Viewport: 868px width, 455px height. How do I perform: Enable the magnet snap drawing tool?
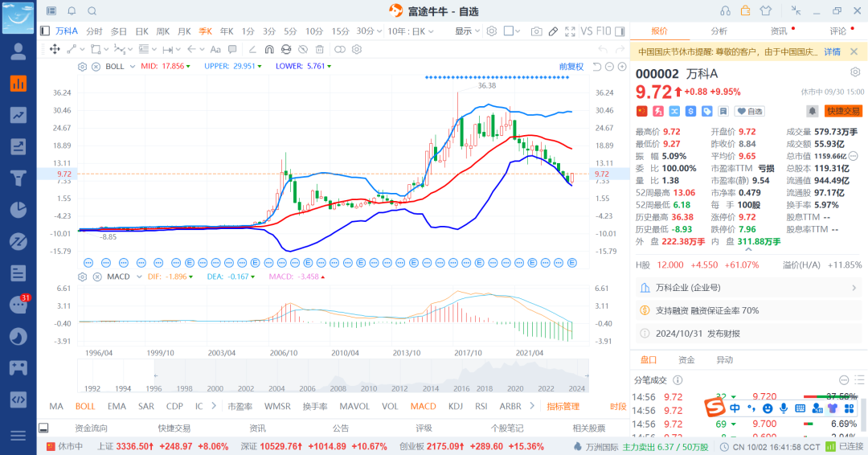269,49
